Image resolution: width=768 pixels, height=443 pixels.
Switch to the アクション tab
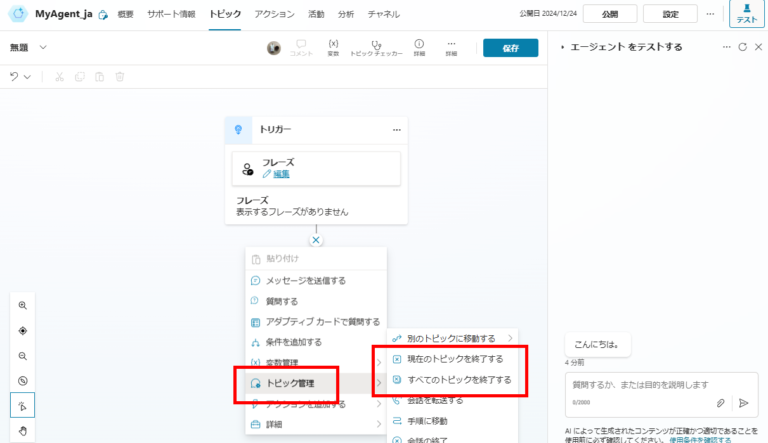274,14
